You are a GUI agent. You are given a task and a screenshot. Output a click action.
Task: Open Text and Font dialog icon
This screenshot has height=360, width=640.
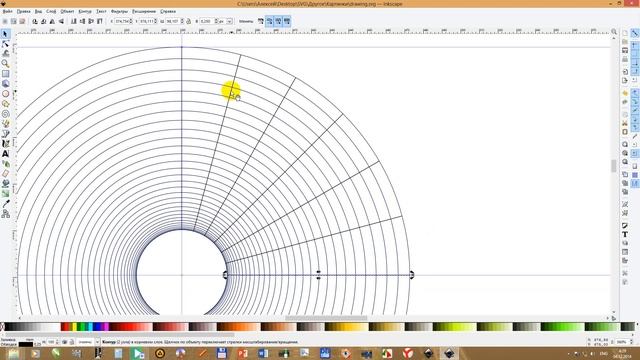tap(625, 234)
